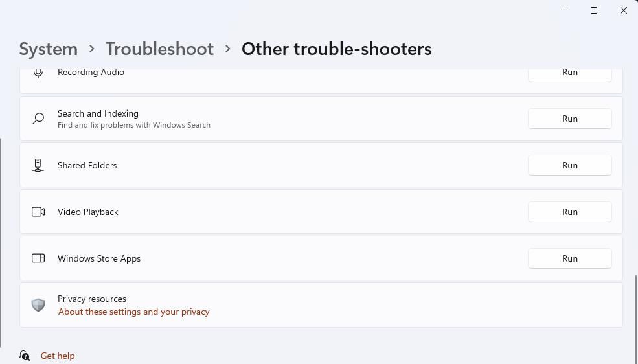The width and height of the screenshot is (638, 364).
Task: Click the Recording Audio microphone icon
Action: tap(38, 73)
